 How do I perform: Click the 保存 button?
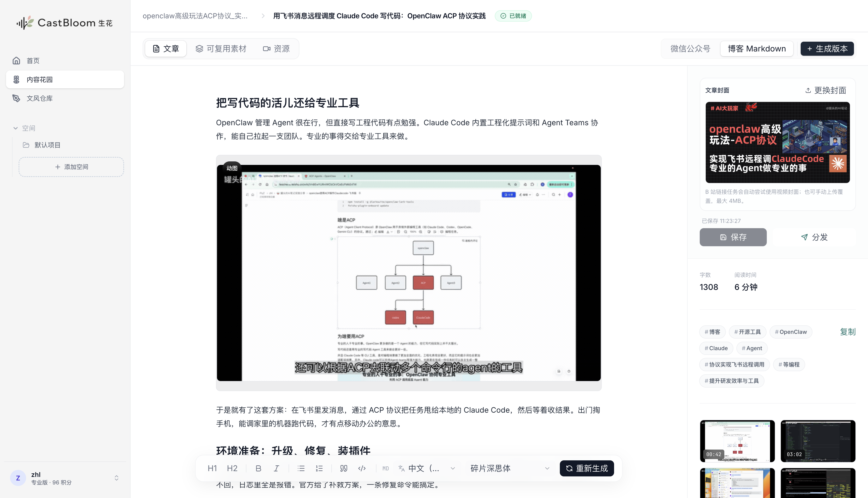pos(733,237)
